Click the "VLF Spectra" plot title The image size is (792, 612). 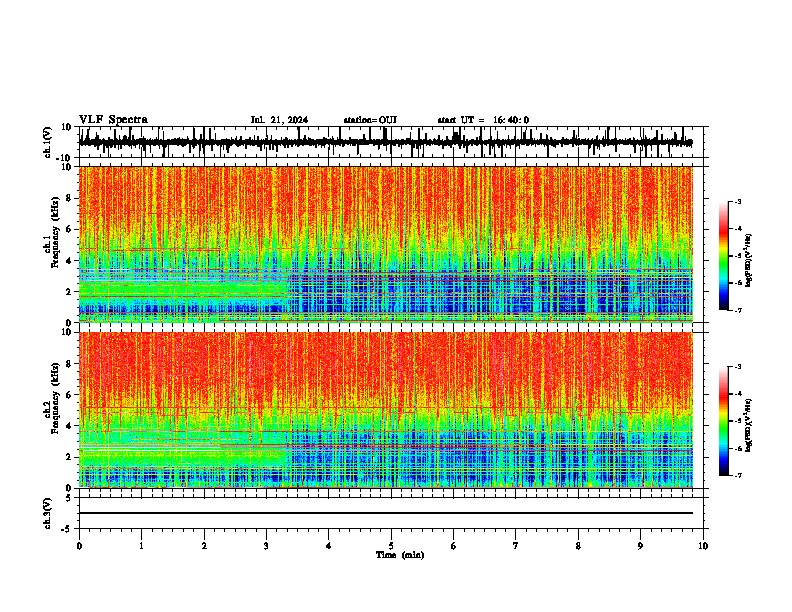(x=113, y=120)
